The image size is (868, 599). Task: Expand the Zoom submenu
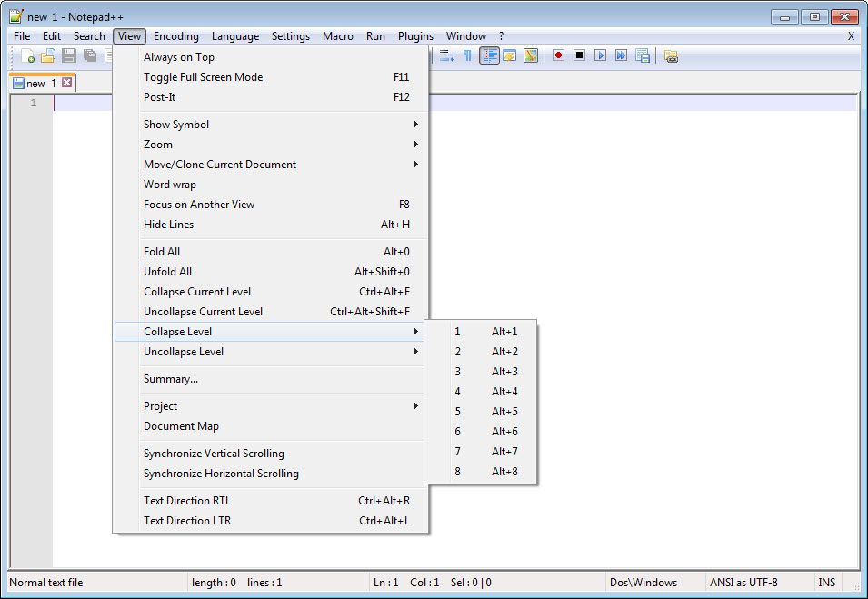[x=270, y=144]
